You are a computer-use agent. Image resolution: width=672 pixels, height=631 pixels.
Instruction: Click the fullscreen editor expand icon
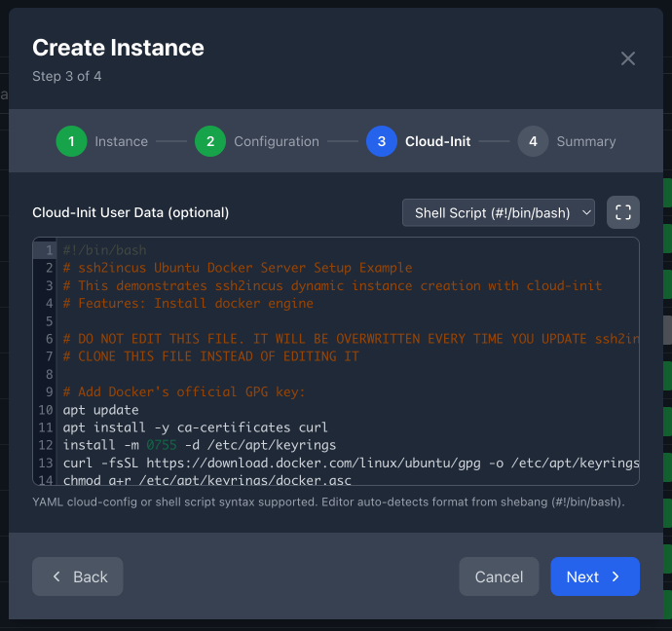click(623, 212)
